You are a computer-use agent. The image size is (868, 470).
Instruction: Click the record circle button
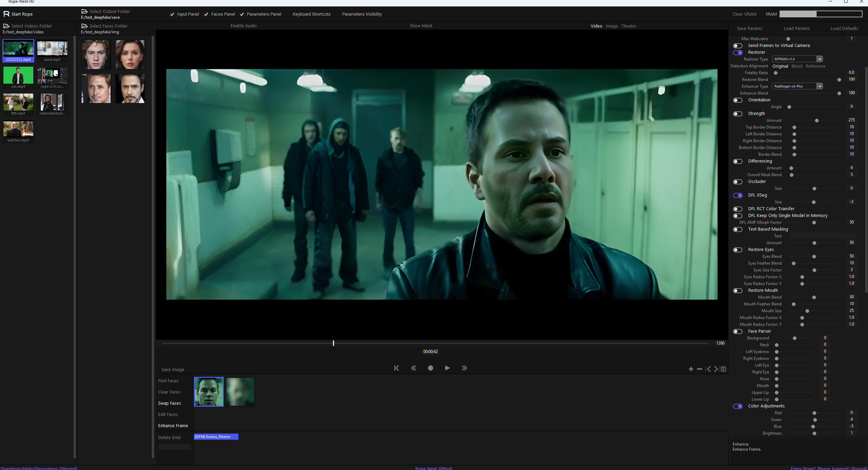point(430,368)
